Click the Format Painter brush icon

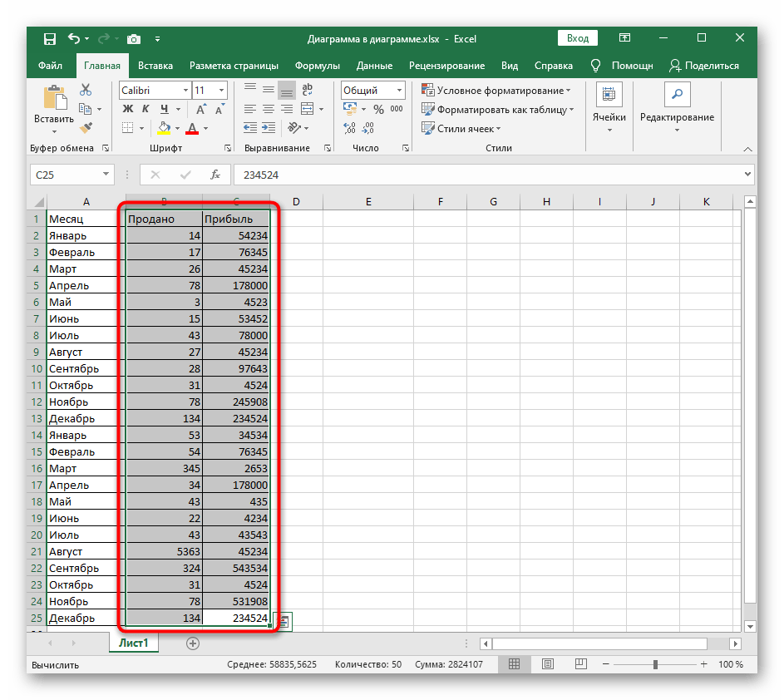tap(86, 128)
